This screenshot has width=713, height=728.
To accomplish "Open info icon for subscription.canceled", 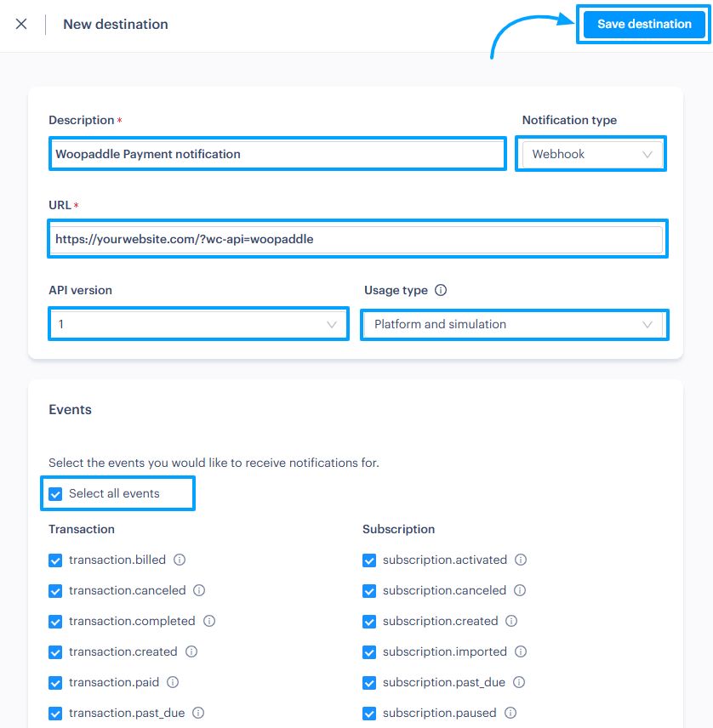I will pyautogui.click(x=520, y=590).
